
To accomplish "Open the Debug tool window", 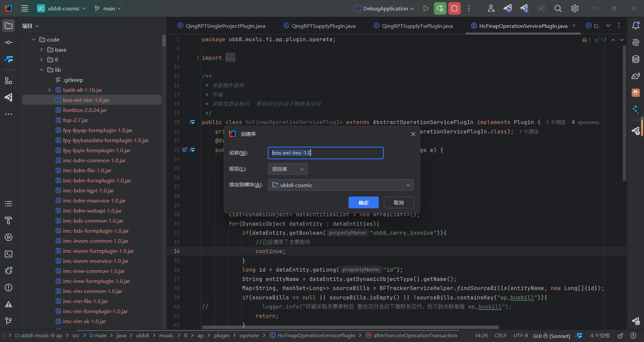I will pyautogui.click(x=8, y=271).
